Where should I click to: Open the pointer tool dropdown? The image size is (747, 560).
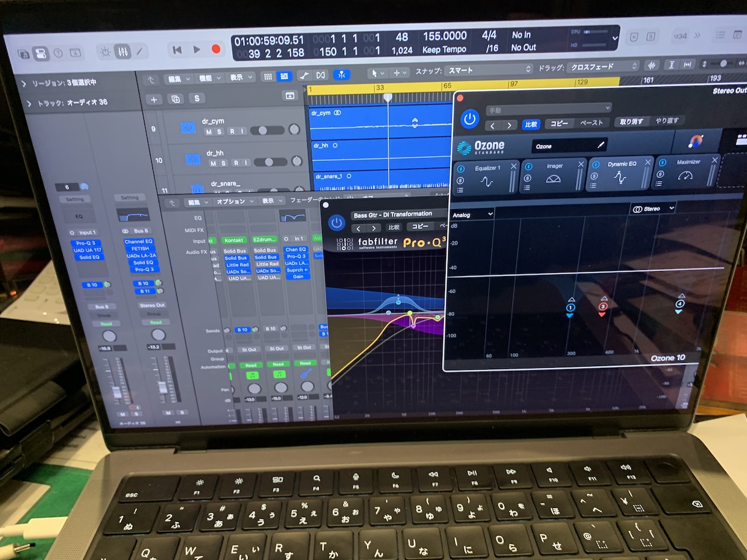point(377,73)
